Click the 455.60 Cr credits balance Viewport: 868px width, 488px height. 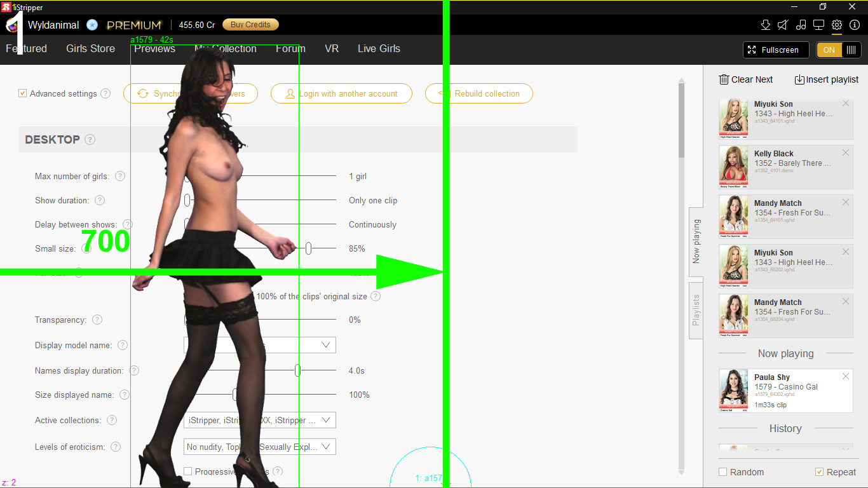pos(197,25)
